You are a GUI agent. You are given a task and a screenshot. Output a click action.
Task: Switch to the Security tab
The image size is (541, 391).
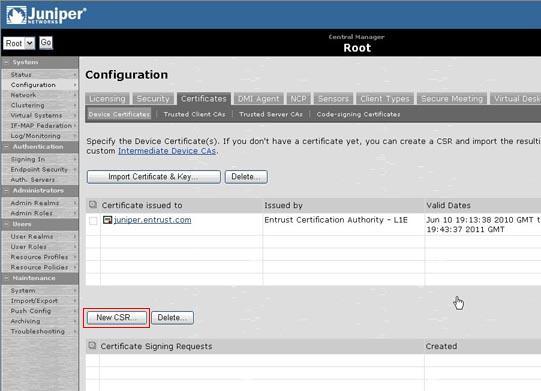153,99
